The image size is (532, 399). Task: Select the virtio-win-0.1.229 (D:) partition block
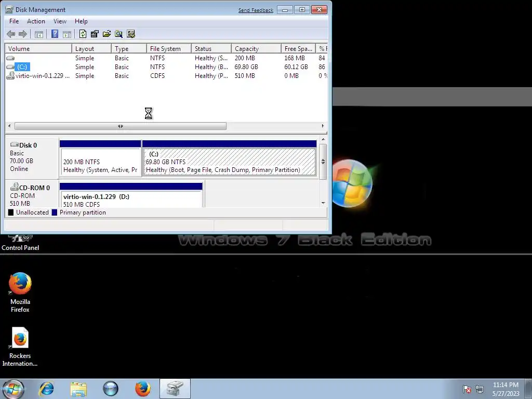tap(131, 195)
